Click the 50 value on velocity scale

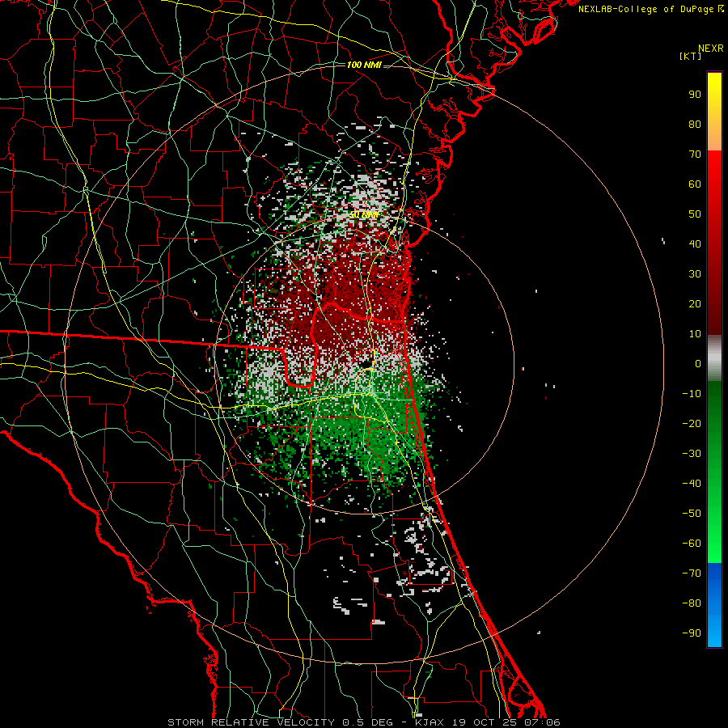coord(695,214)
